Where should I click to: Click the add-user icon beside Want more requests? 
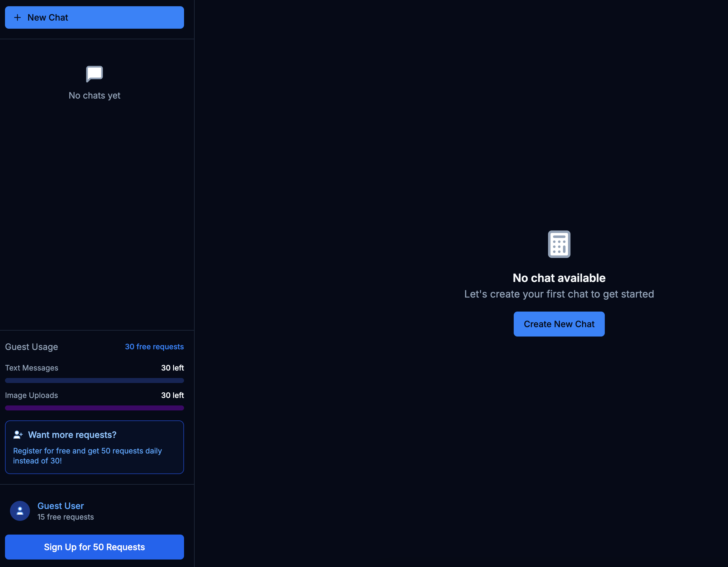tap(18, 435)
